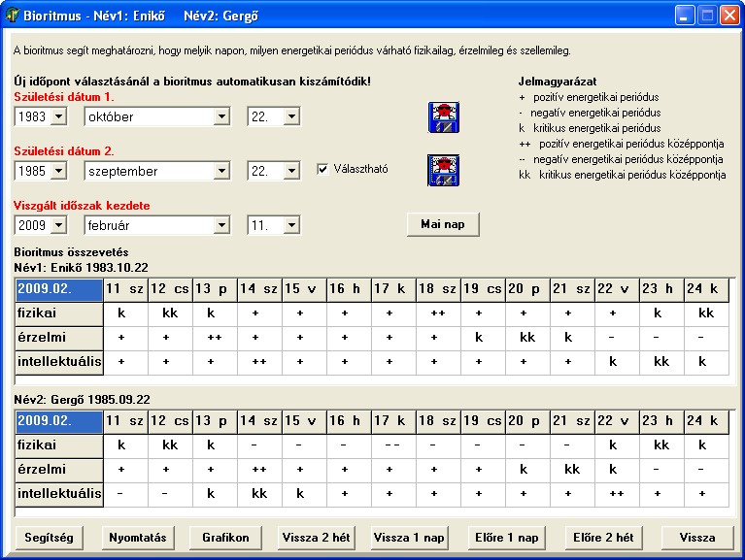Screen dimensions: 745x560
Task: Go back with Vissza 2 hét
Action: [316, 538]
